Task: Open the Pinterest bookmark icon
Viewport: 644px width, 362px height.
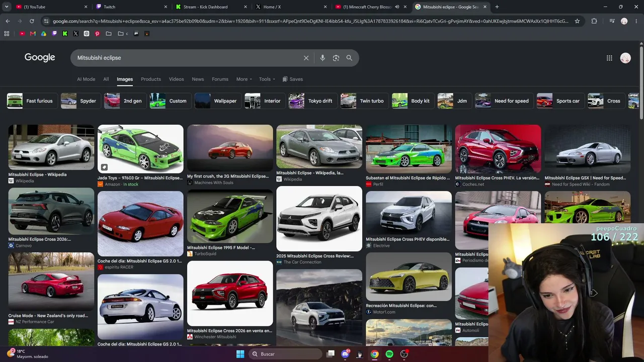Action: click(x=97, y=34)
